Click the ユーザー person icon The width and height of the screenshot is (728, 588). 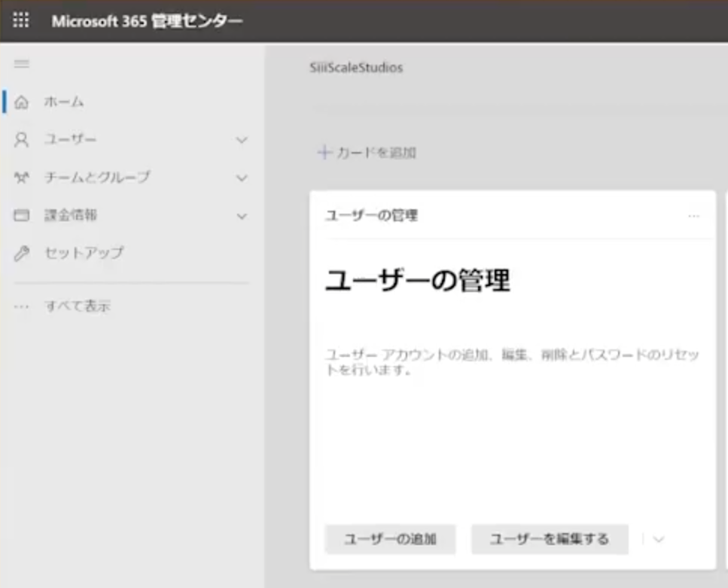(22, 140)
